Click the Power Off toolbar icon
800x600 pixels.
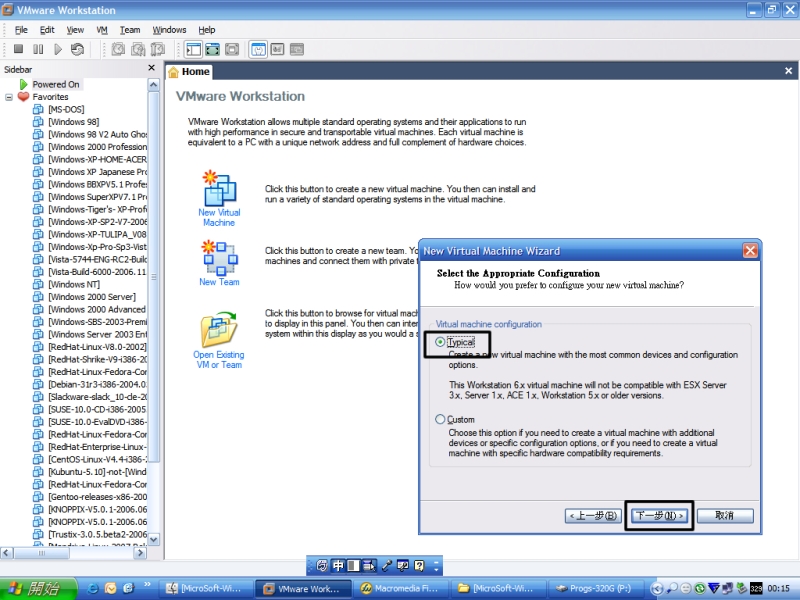pos(18,49)
